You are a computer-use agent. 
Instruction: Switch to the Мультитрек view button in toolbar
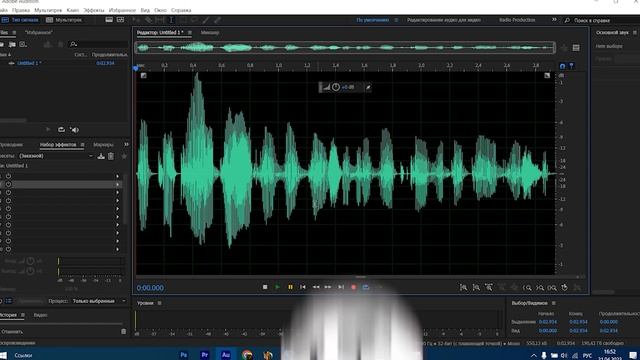64,20
